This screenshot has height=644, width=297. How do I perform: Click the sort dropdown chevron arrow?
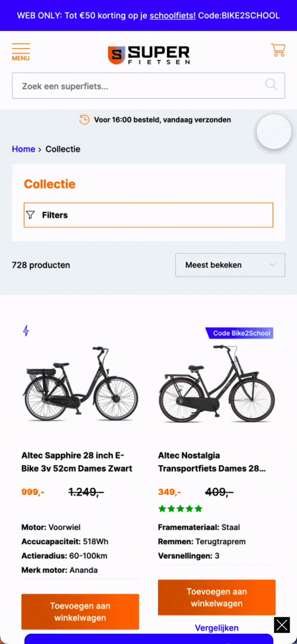click(x=273, y=265)
